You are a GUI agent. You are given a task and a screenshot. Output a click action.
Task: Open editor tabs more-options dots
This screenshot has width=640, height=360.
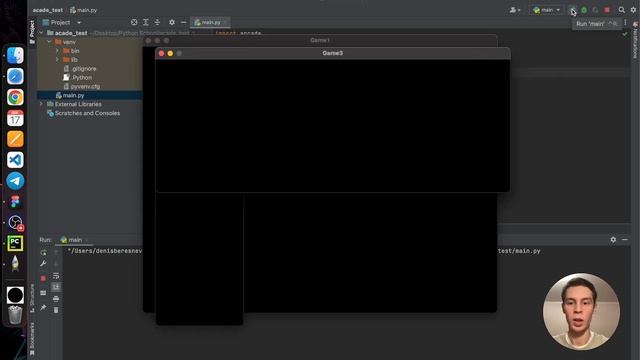[625, 22]
